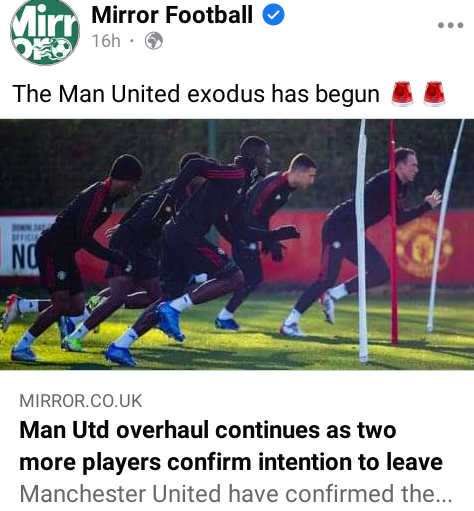Click the blue verified badge
This screenshot has height=511, width=474.
[273, 15]
